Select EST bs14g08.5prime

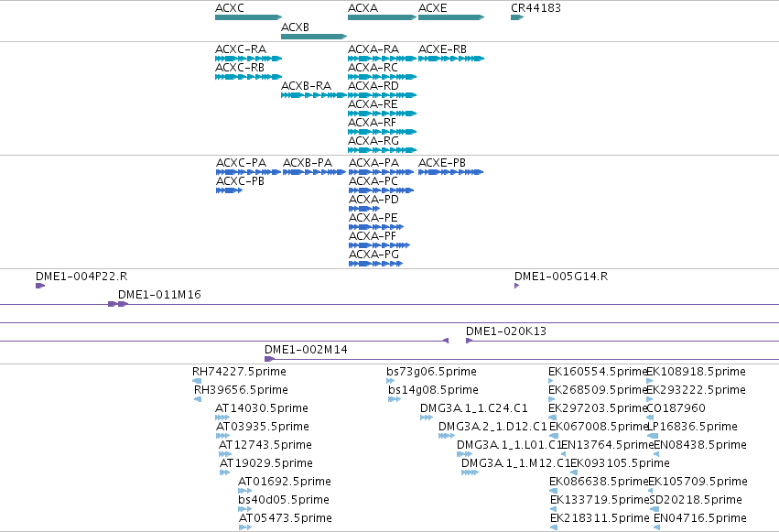coord(395,399)
